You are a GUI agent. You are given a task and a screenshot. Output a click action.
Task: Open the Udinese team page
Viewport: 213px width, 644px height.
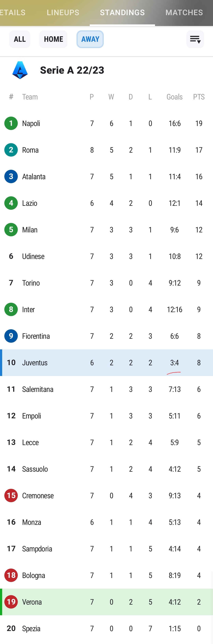(33, 256)
